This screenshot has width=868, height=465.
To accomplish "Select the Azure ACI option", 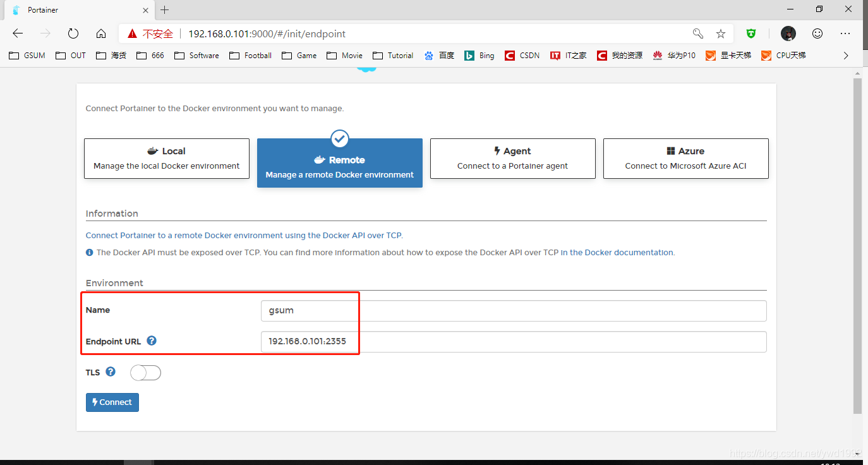I will click(x=686, y=159).
